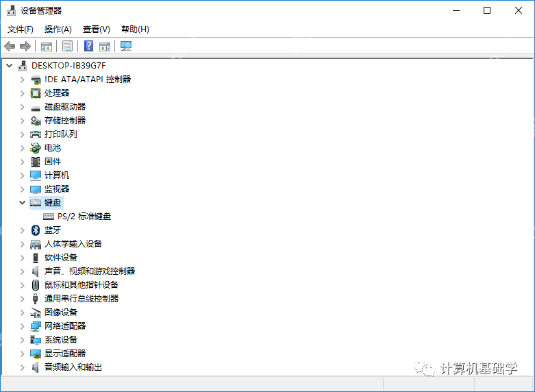Image resolution: width=535 pixels, height=392 pixels.
Task: Open the Properties toolbar icon
Action: (x=68, y=46)
